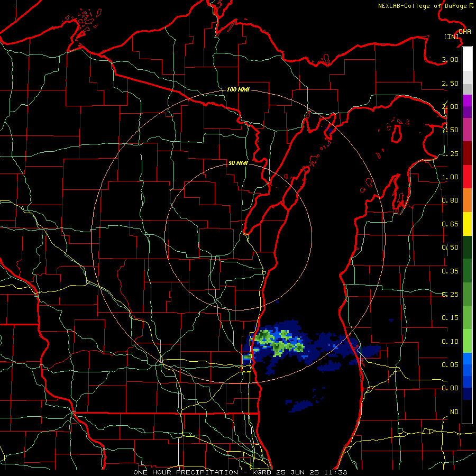Click the green precipitation cluster over Lake Michigan
Viewport: 476px width, 476px height.
coord(279,343)
